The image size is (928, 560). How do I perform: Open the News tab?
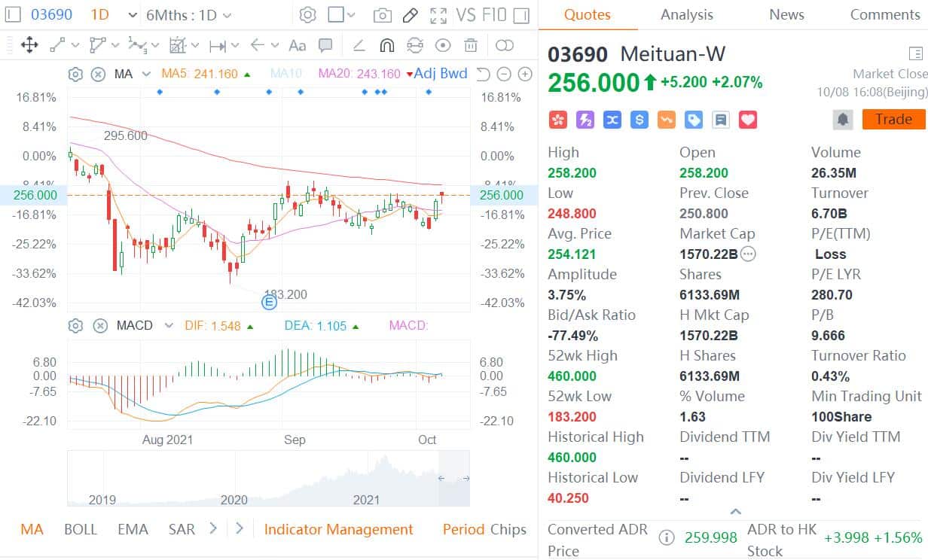pyautogui.click(x=786, y=15)
